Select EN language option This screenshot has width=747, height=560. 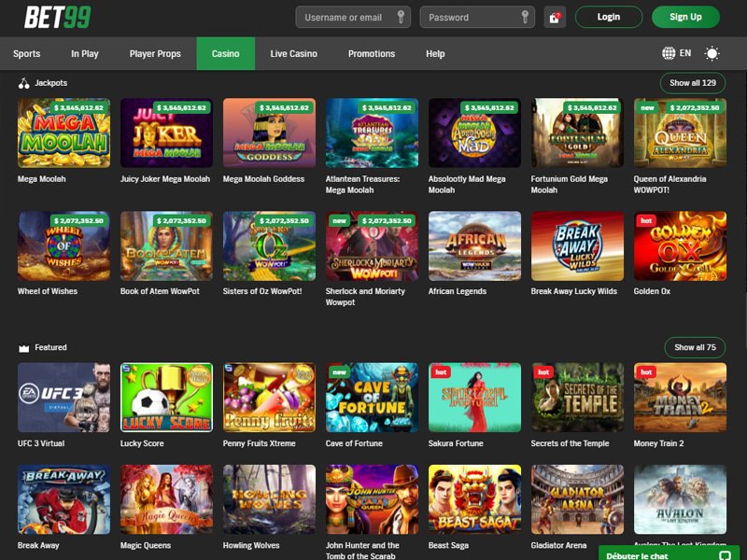click(x=685, y=53)
